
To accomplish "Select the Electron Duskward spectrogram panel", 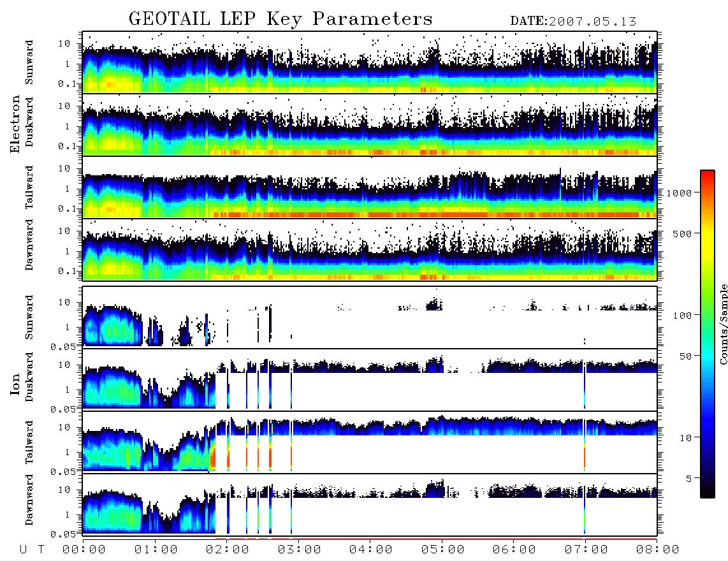I will pos(370,125).
